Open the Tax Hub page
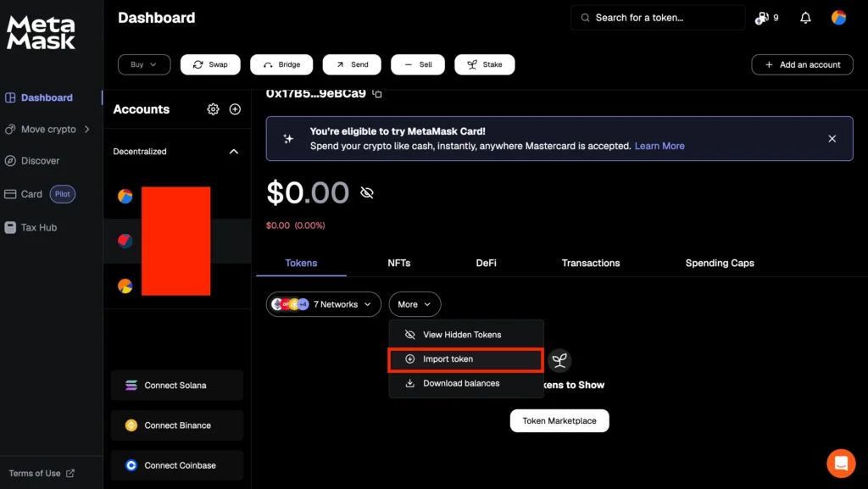 coord(31,227)
